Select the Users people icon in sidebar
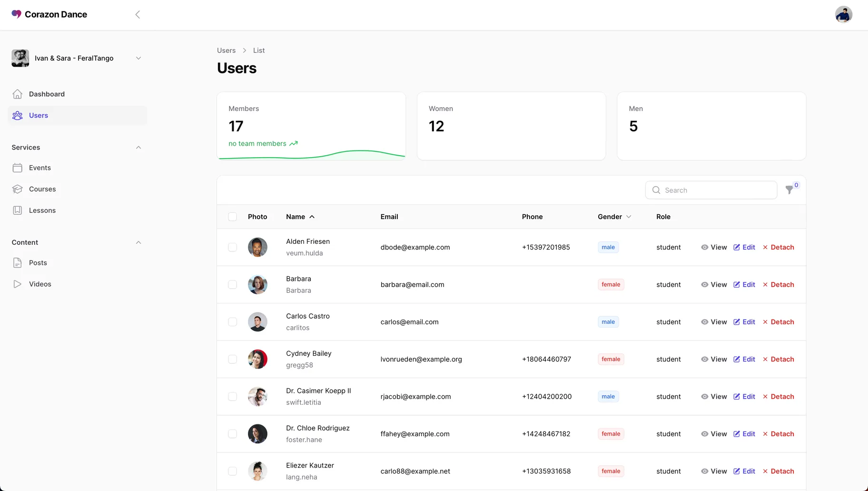The height and width of the screenshot is (491, 868). 17,115
